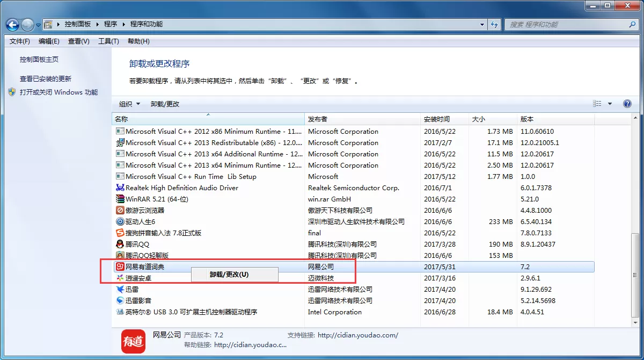The width and height of the screenshot is (644, 360).
Task: Open 打开或关闭 Windows 功能 link
Action: 58,92
